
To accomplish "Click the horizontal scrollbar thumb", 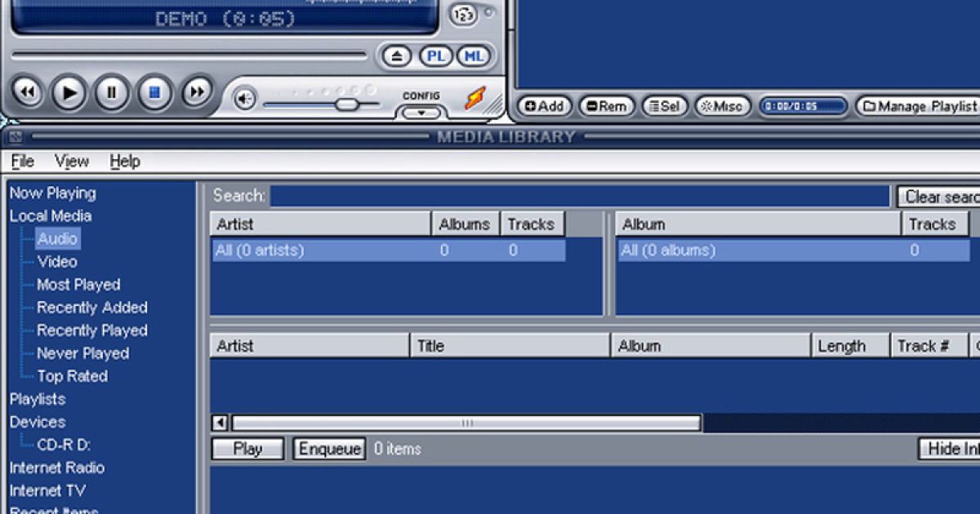I will 466,423.
